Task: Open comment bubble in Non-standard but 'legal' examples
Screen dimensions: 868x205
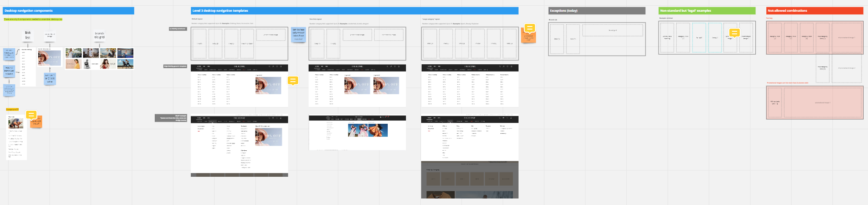Action: (734, 33)
